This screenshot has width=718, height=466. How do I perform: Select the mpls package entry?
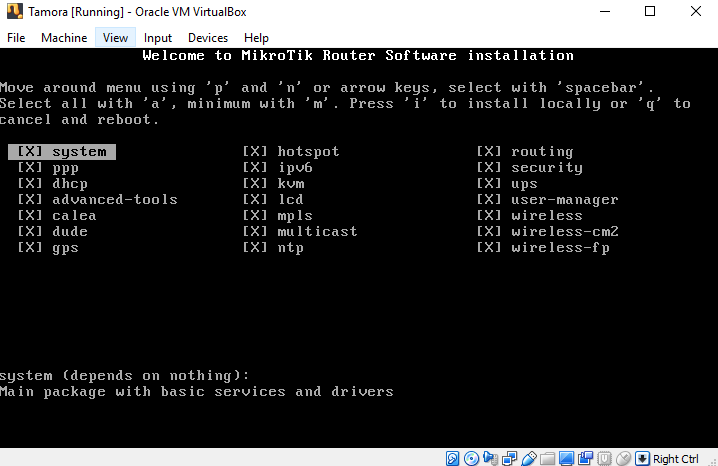pyautogui.click(x=277, y=216)
